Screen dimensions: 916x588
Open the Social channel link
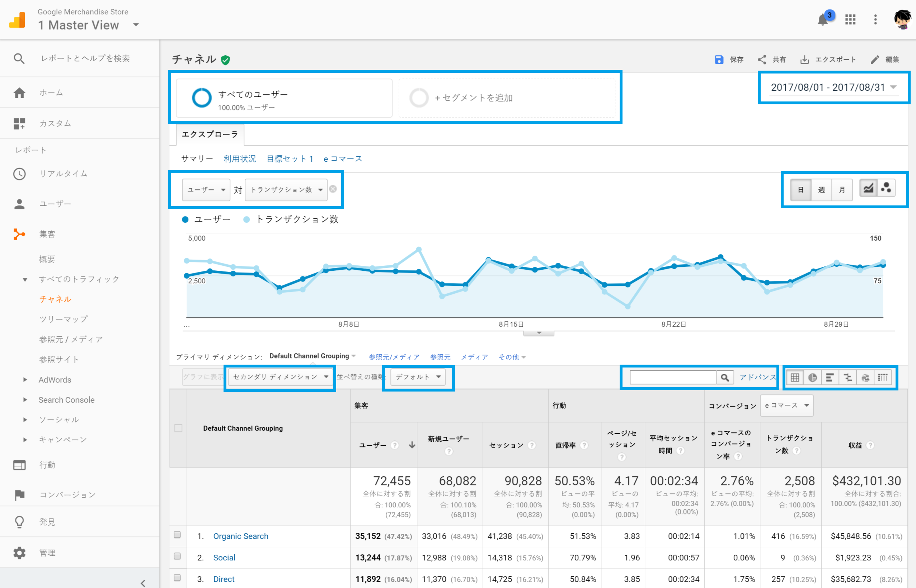(x=224, y=558)
